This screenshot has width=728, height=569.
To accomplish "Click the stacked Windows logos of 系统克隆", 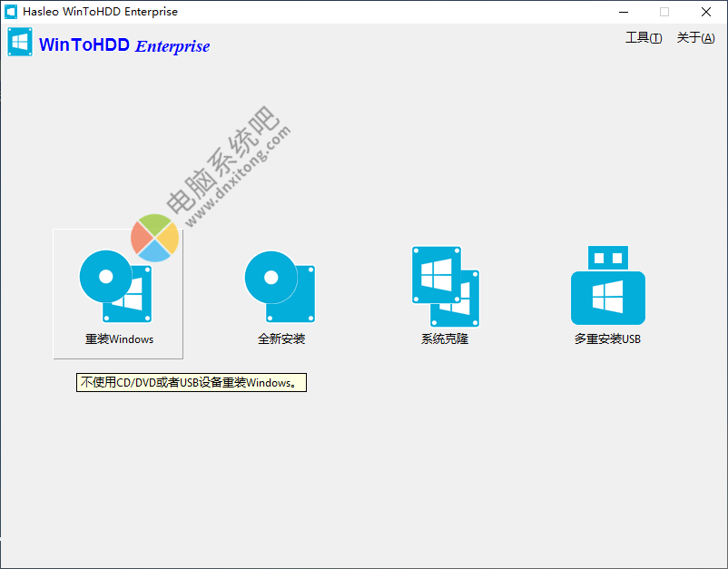I will click(444, 286).
